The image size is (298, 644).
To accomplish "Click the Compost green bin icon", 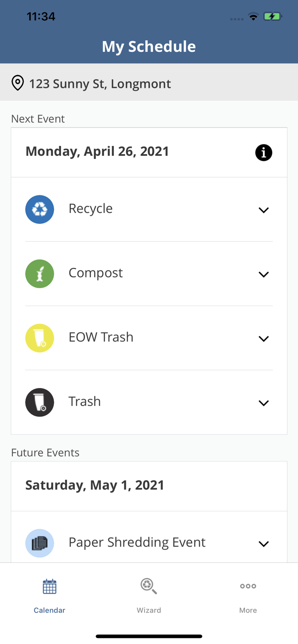I will [x=40, y=273].
